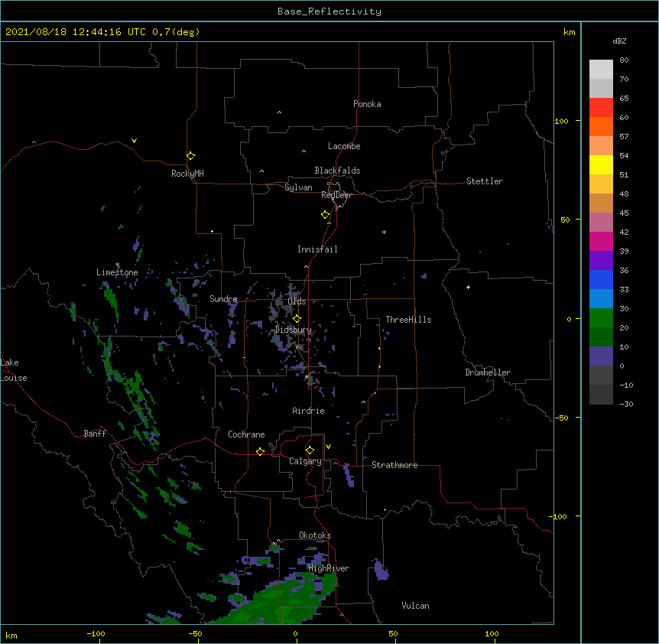Click the blue 36 dBZ color band
Viewport: 659px width, 644px height.
(x=601, y=279)
